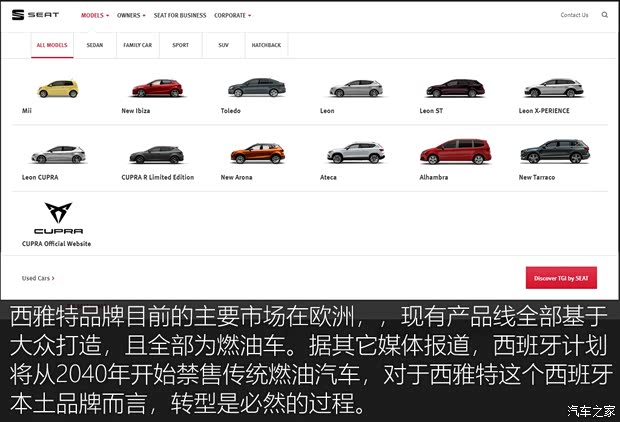Open the Contact Us link

(574, 15)
